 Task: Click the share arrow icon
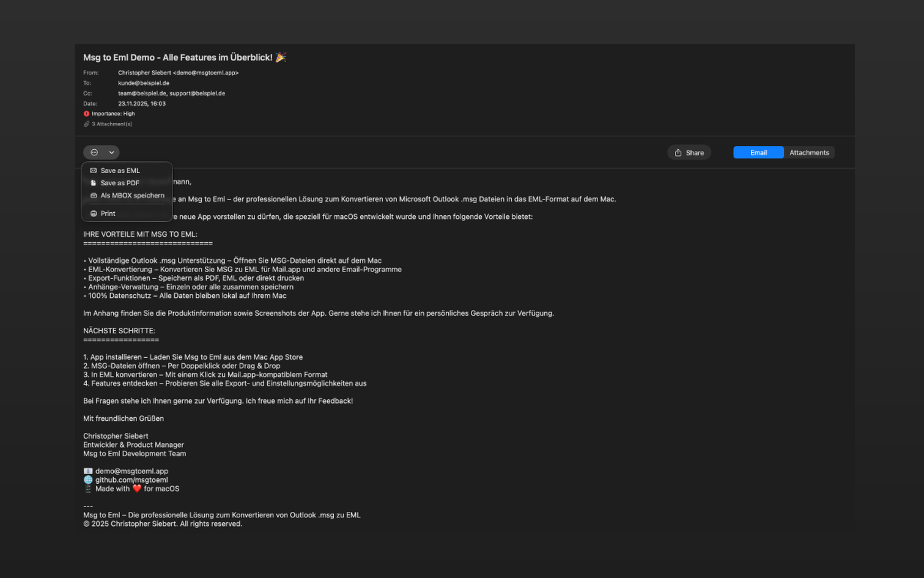[x=678, y=153]
